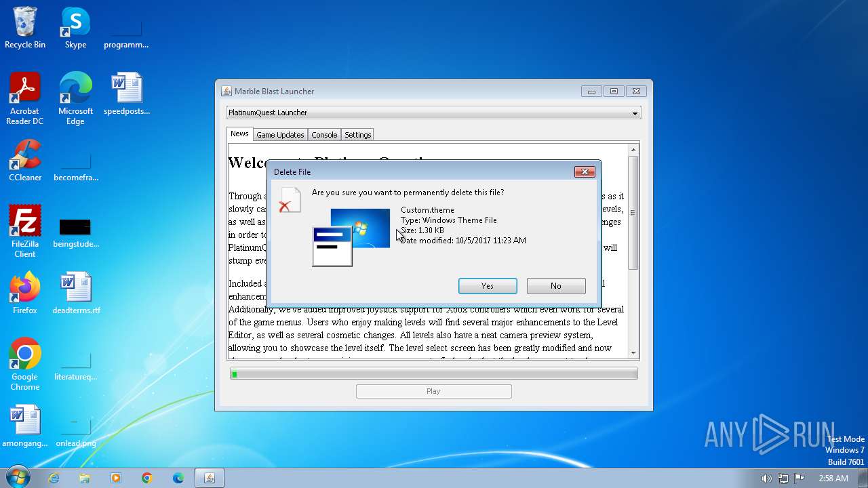
Task: Switch to the Game Updates tab
Action: 280,135
